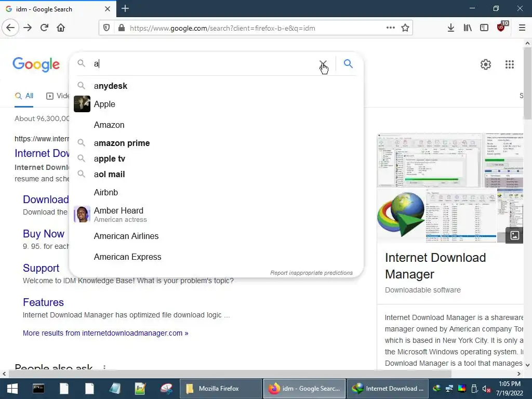Open the Features sitelink
Screen dimensions: 532x399
(43, 302)
